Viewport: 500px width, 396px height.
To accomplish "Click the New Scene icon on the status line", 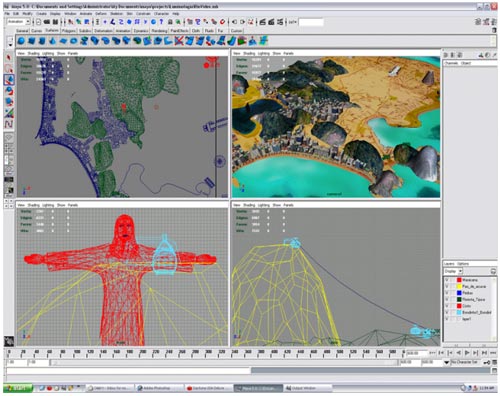I will click(x=38, y=22).
